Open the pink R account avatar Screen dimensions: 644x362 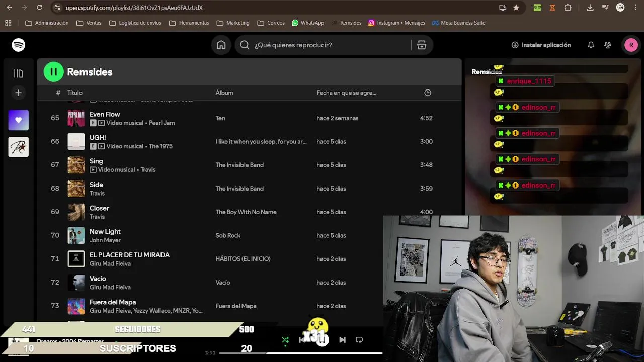pos(631,45)
